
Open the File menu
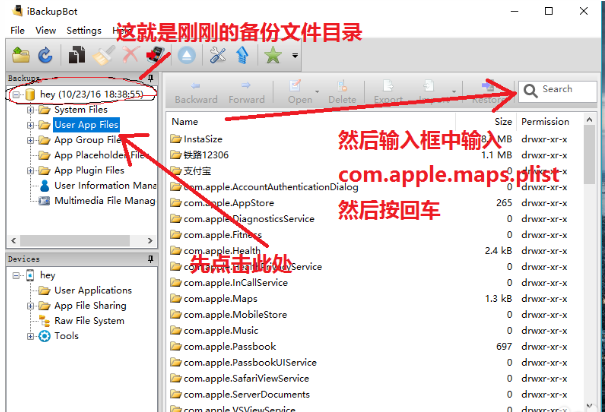(x=17, y=30)
